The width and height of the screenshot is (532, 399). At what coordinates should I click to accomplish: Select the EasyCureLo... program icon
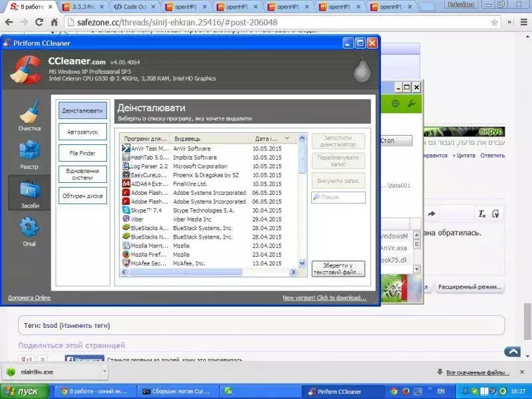coord(126,175)
